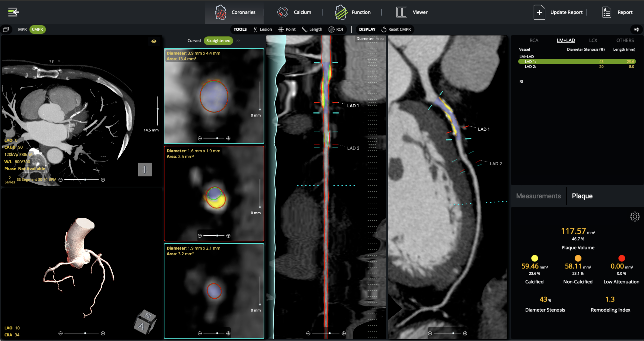The width and height of the screenshot is (644, 341).
Task: Switch to the Measurements tab
Action: click(x=538, y=196)
